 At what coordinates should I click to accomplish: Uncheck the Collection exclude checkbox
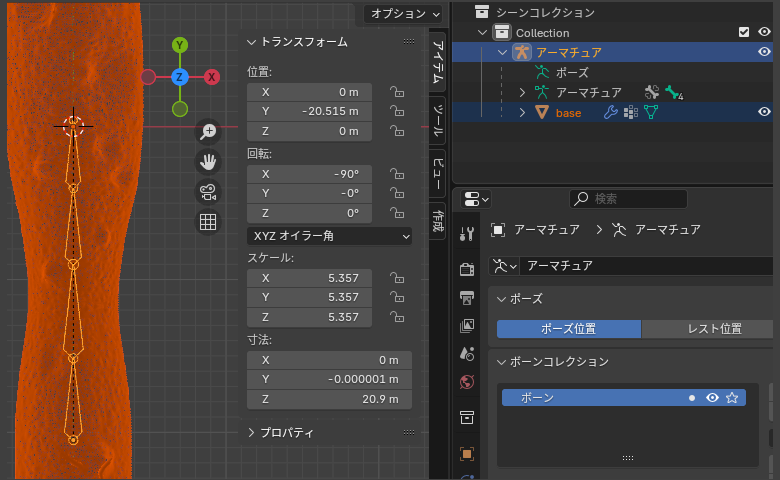[x=744, y=32]
